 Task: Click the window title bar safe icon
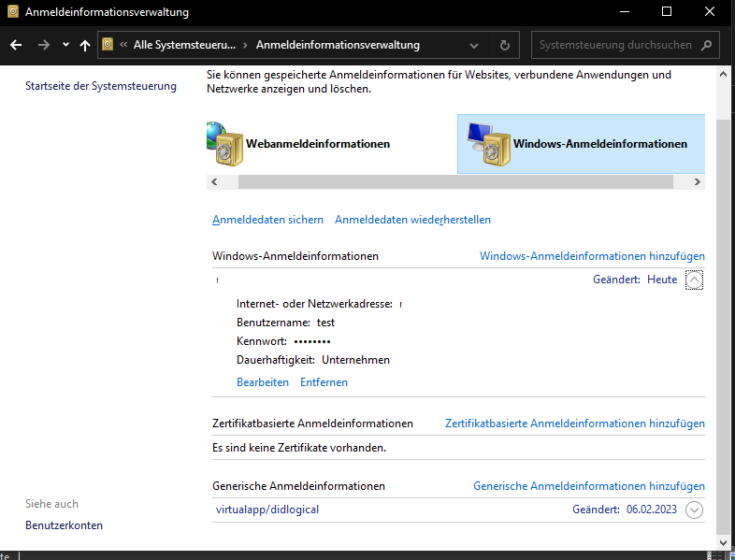[13, 11]
